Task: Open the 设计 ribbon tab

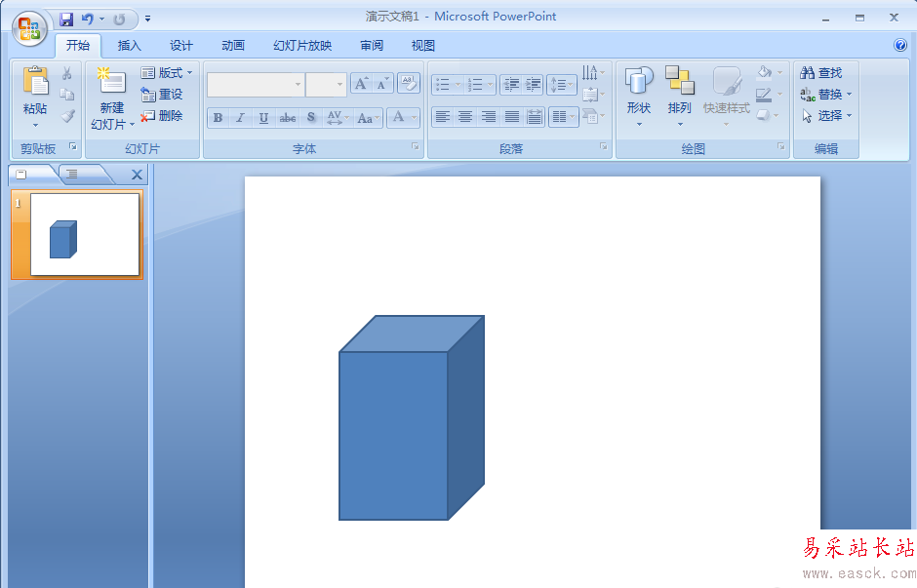Action: 181,46
